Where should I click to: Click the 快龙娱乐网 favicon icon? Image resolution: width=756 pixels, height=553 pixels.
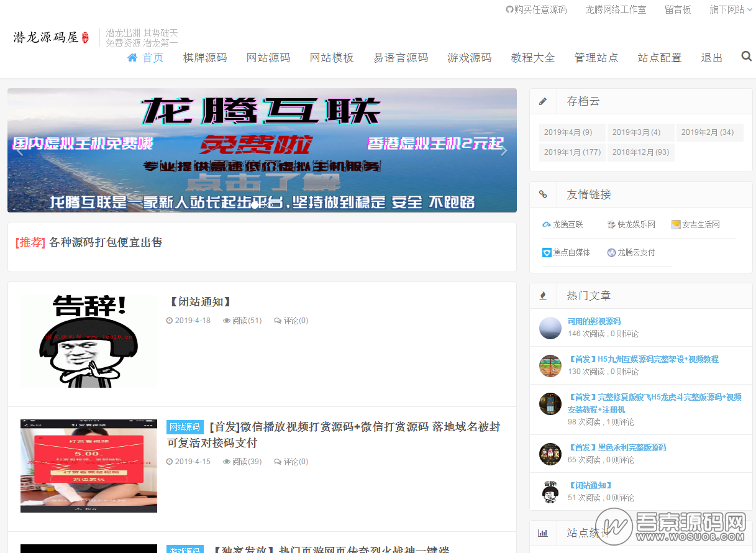[x=611, y=225]
